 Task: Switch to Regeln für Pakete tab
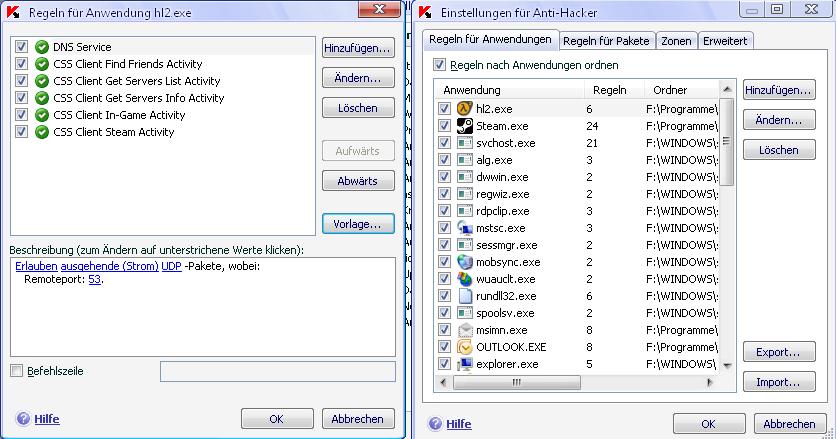(606, 41)
